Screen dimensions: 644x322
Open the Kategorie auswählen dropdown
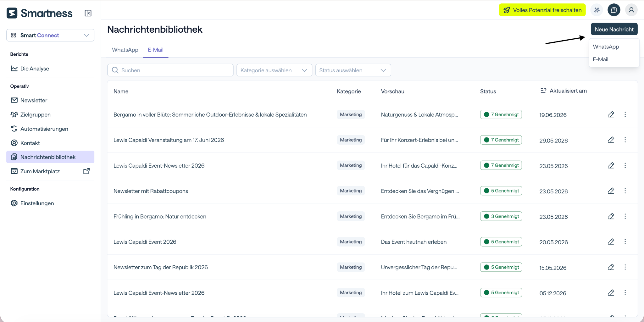click(x=274, y=70)
